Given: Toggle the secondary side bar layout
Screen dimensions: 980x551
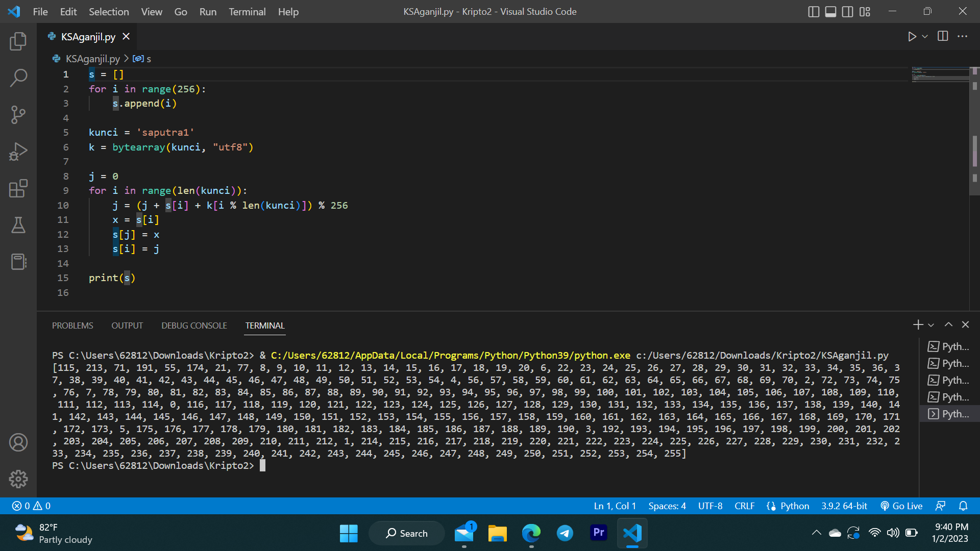Looking at the screenshot, I should click(847, 12).
